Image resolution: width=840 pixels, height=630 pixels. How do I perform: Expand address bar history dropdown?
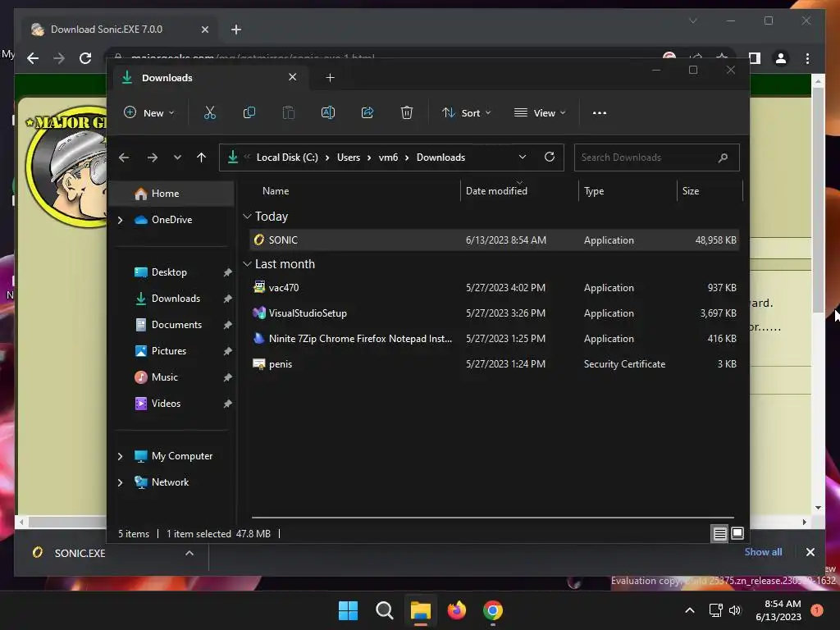(x=523, y=157)
